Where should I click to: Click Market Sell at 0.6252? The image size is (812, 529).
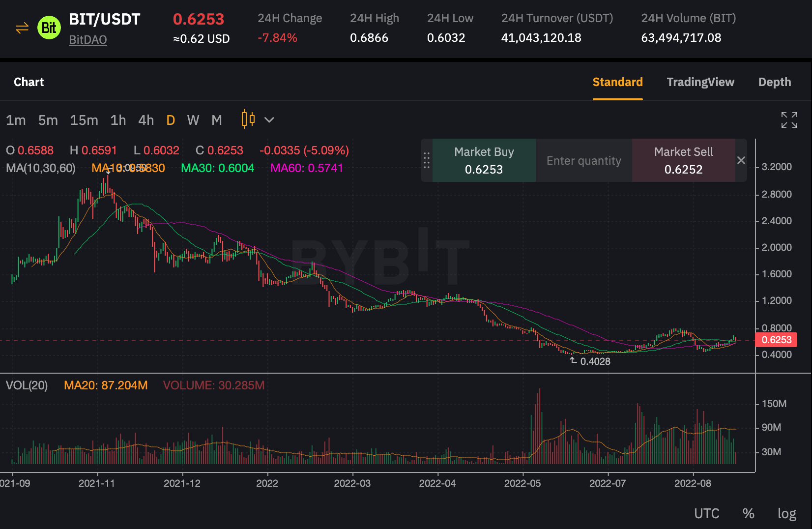click(684, 160)
